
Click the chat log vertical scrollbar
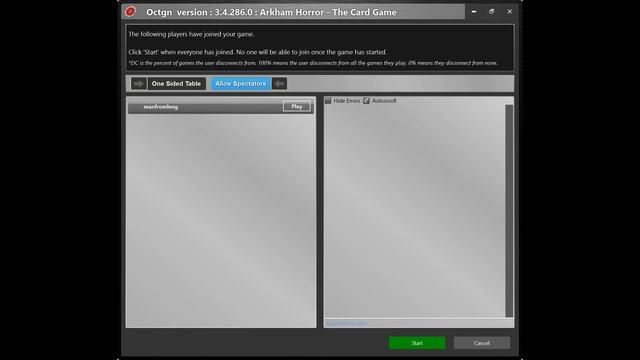click(x=509, y=210)
